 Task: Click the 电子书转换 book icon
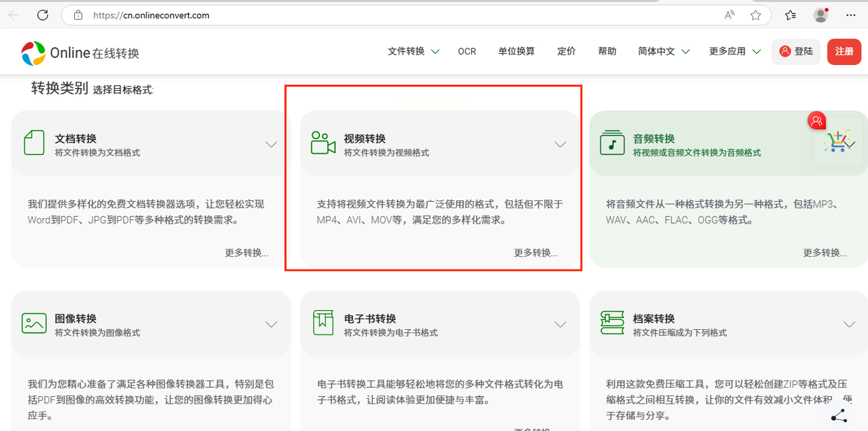[x=323, y=323]
